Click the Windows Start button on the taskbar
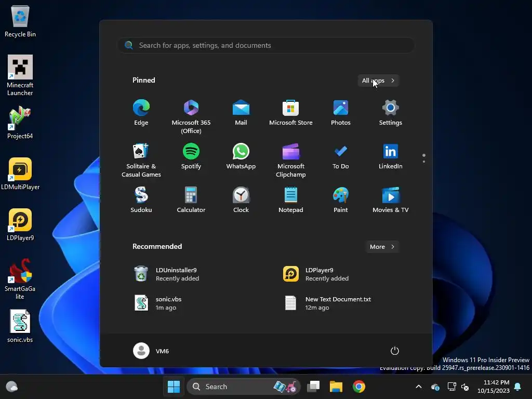 click(174, 387)
